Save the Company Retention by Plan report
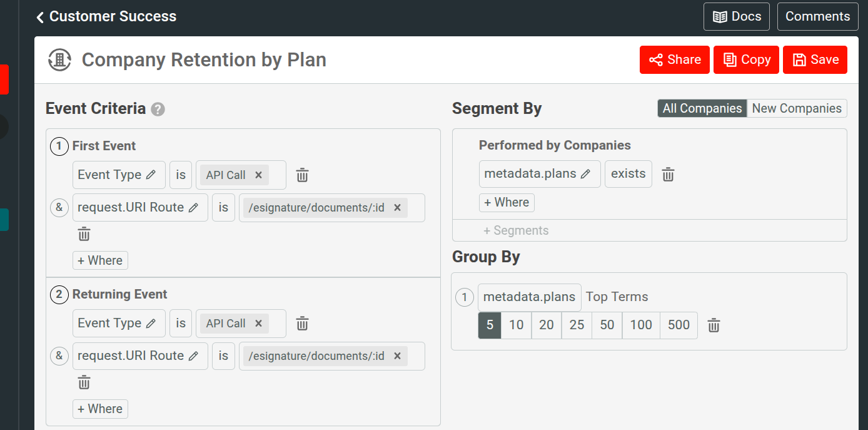 click(815, 59)
